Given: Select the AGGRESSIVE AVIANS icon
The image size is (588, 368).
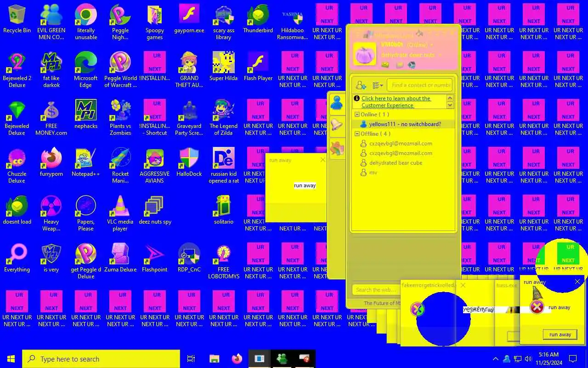Looking at the screenshot, I should 155,166.
